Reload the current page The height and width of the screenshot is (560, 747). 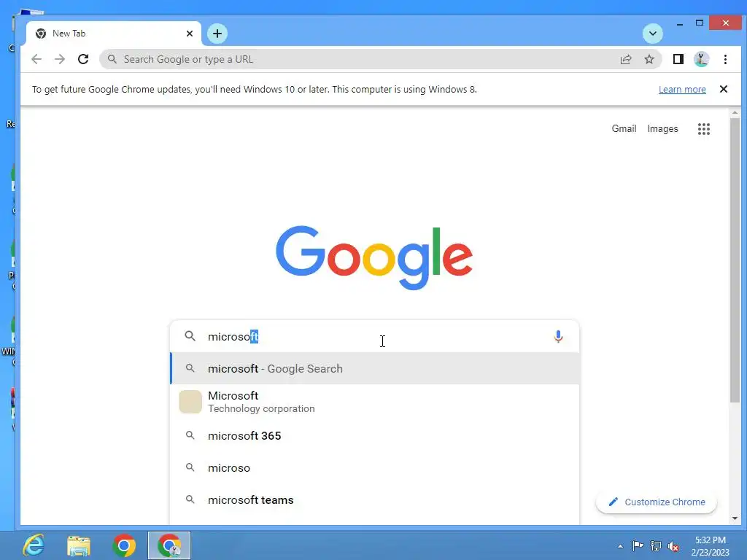(x=83, y=59)
